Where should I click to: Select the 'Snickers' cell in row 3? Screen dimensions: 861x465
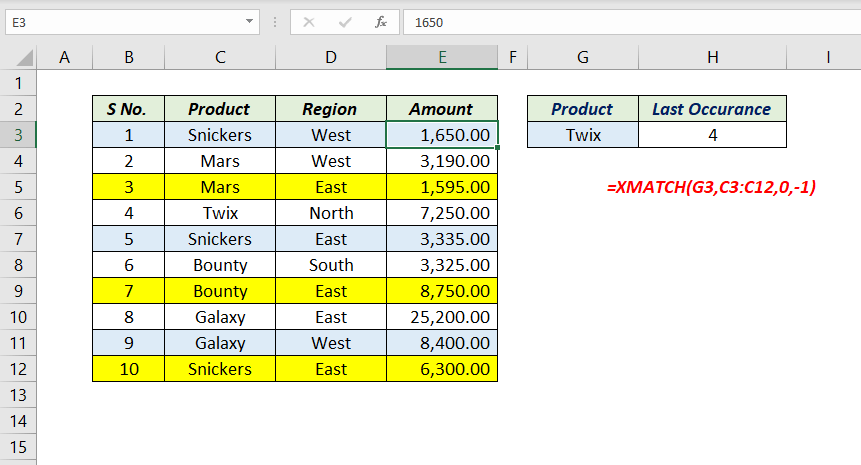pyautogui.click(x=220, y=135)
